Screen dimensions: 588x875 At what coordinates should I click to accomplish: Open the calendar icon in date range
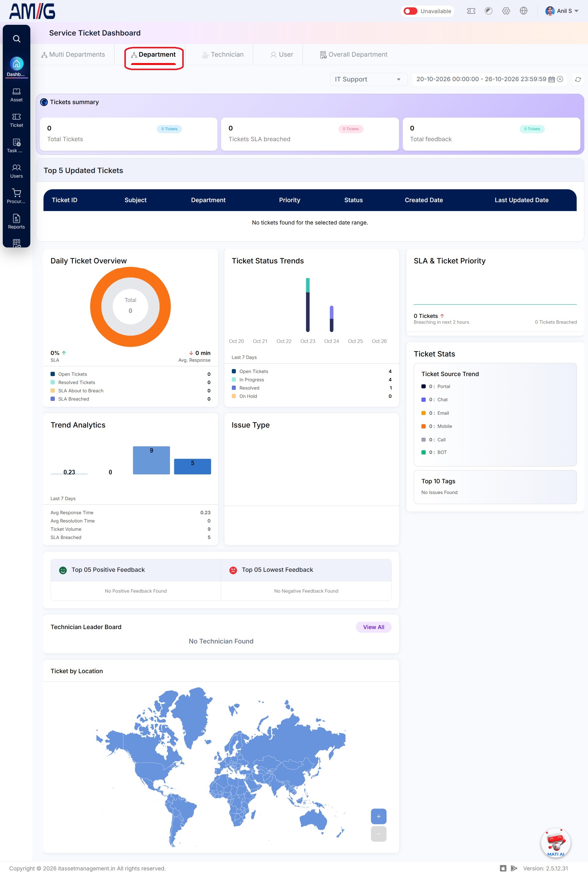pos(552,79)
